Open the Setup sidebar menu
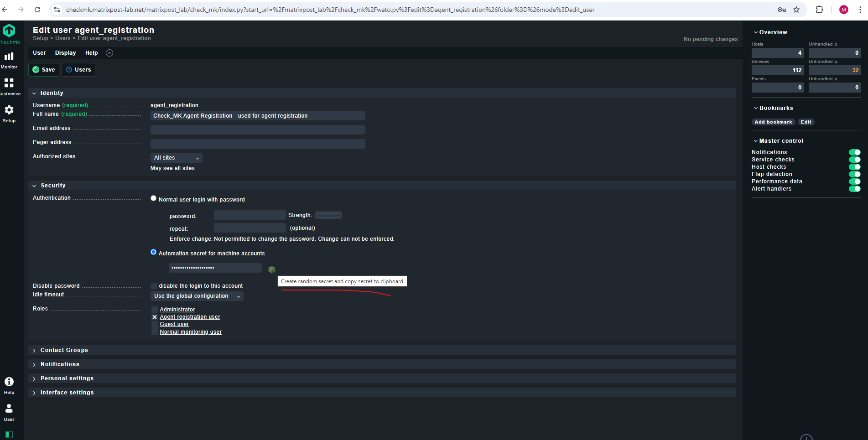Image resolution: width=868 pixels, height=440 pixels. (x=9, y=113)
